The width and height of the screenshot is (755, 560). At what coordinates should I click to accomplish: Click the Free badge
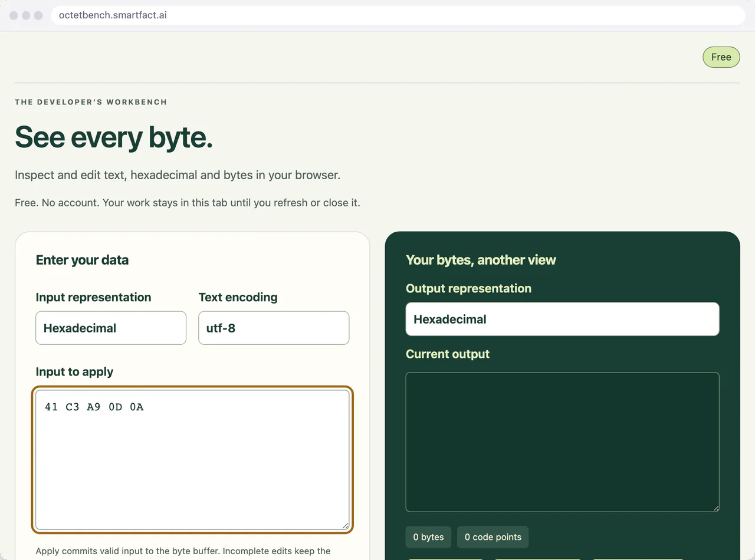[x=721, y=57]
